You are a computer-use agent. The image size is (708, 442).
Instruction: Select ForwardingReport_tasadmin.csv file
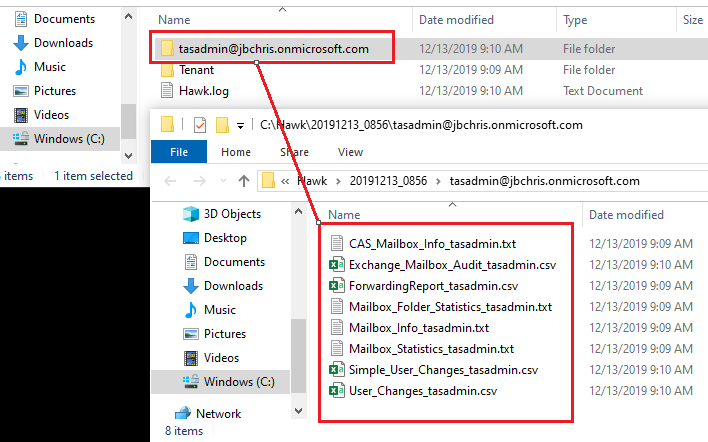[433, 286]
